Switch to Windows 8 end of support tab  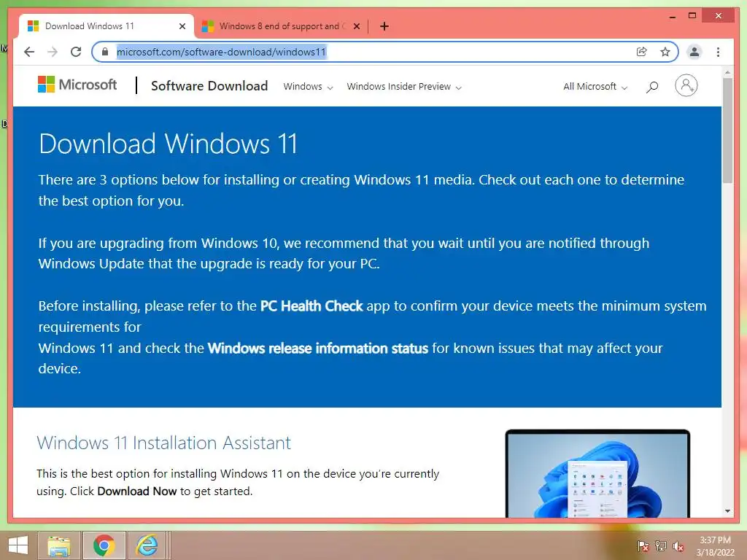tap(281, 26)
